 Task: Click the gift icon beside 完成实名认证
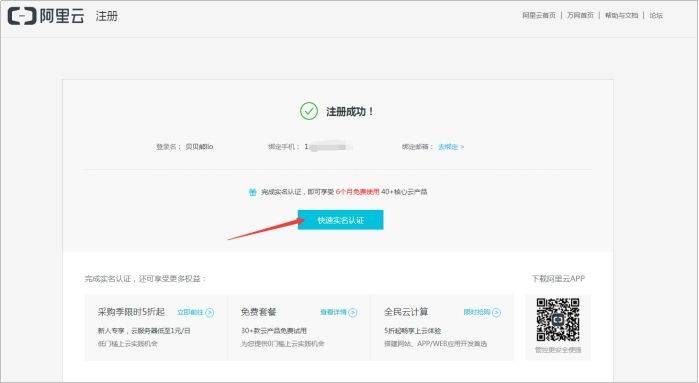[253, 192]
